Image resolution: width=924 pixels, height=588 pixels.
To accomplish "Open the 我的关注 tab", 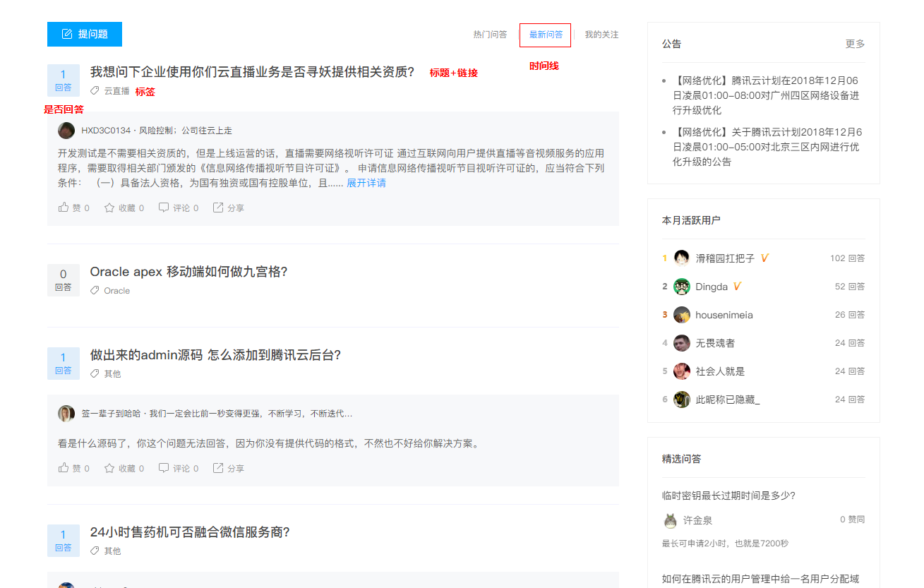I will (x=601, y=35).
